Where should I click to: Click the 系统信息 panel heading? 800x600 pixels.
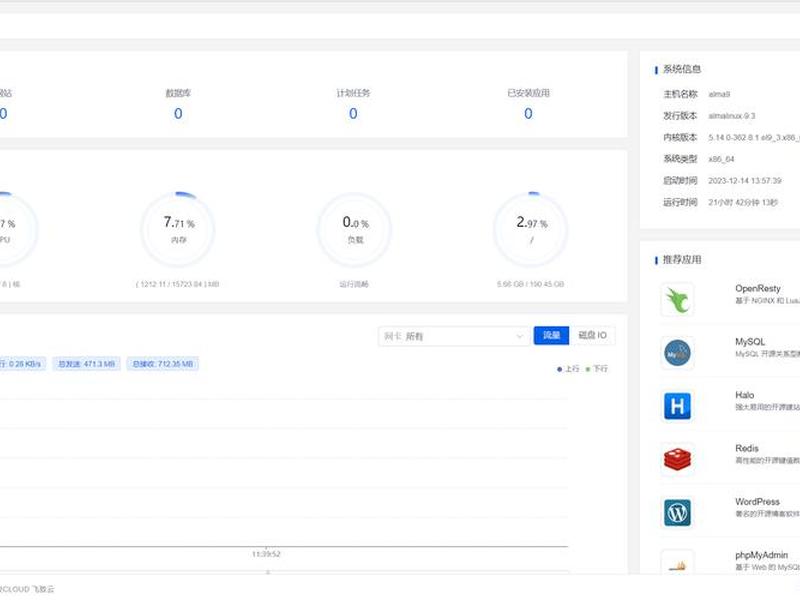[682, 69]
